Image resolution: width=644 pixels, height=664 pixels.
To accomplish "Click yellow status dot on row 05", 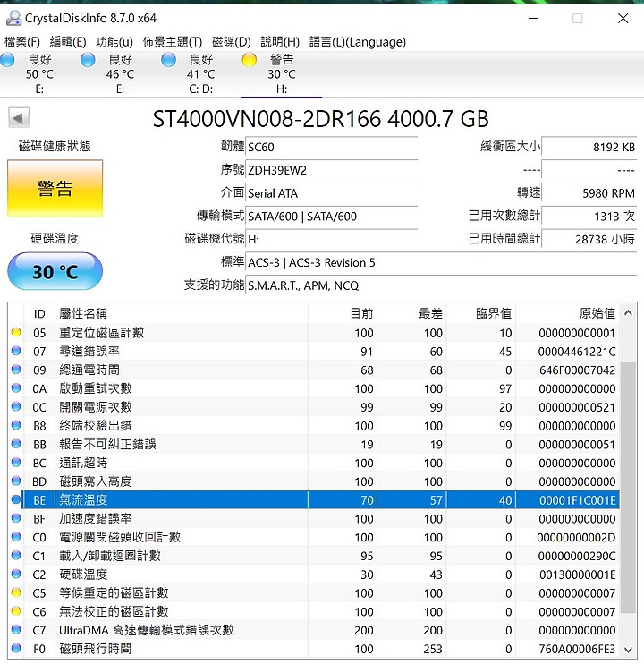I will (16, 332).
